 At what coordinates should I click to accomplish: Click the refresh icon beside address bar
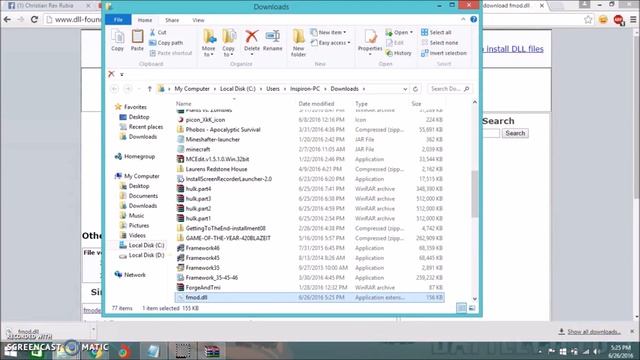416,89
